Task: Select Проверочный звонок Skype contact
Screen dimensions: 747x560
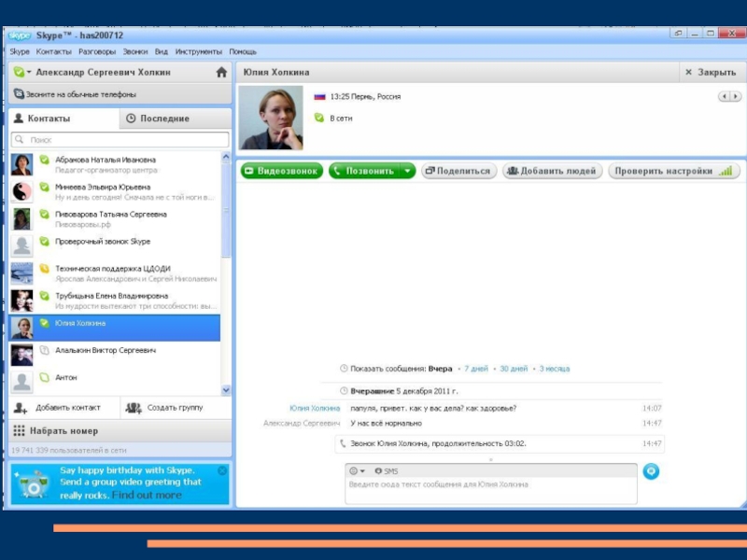Action: [x=115, y=245]
